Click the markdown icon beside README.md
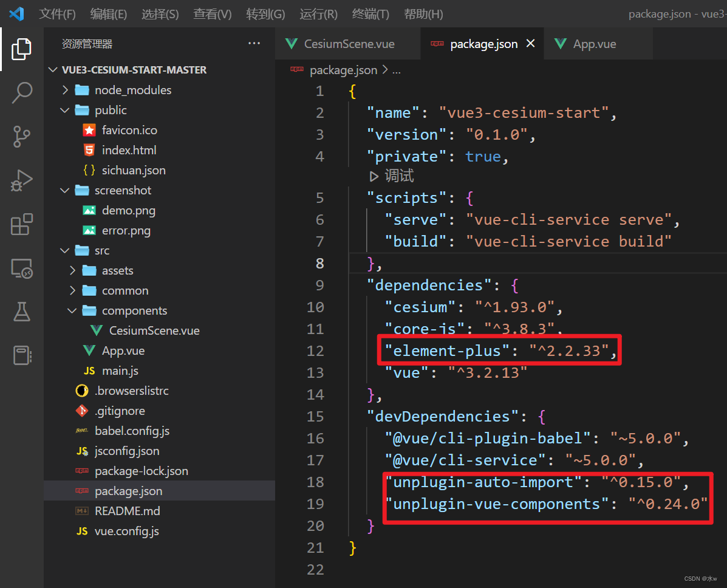Viewport: 727px width, 588px height. pyautogui.click(x=82, y=511)
